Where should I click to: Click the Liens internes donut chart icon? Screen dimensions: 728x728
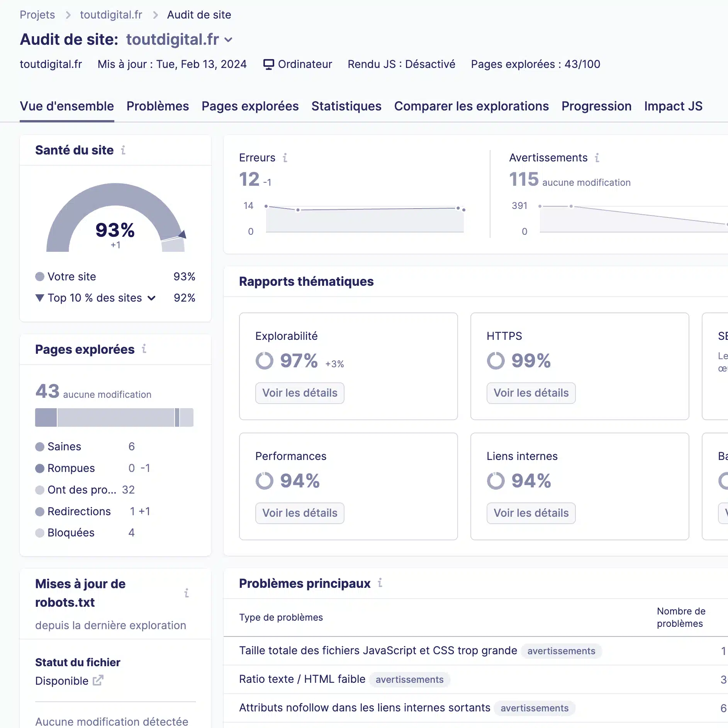tap(496, 481)
